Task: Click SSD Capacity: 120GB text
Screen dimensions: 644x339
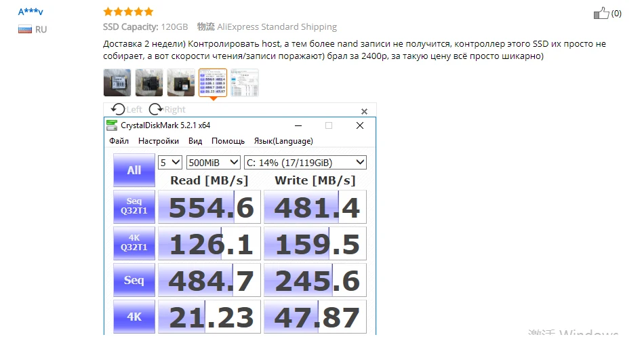Action: point(145,27)
